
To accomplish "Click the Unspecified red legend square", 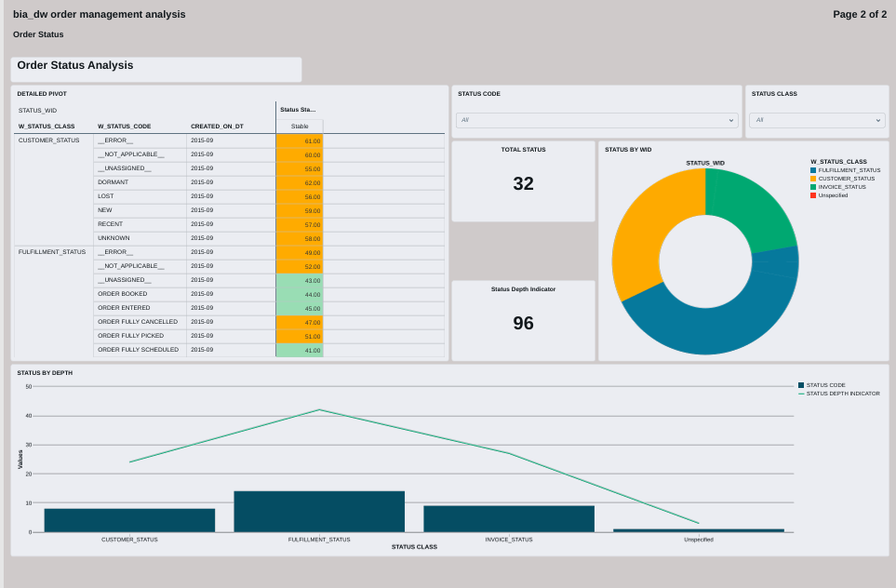I will coord(813,195).
